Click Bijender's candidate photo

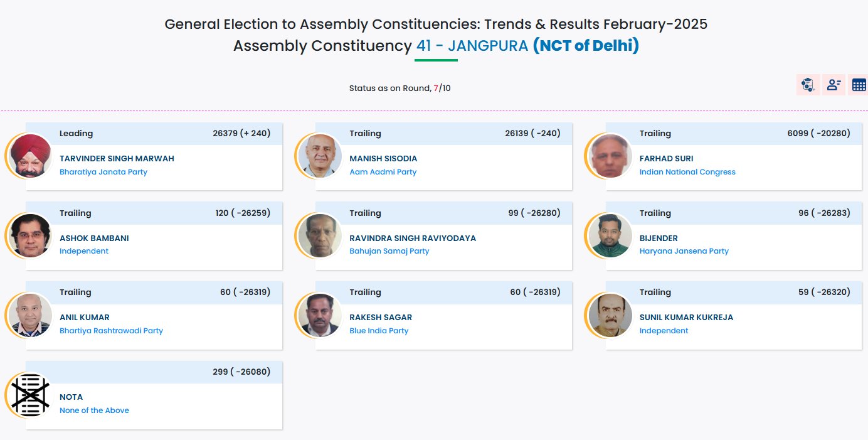610,235
